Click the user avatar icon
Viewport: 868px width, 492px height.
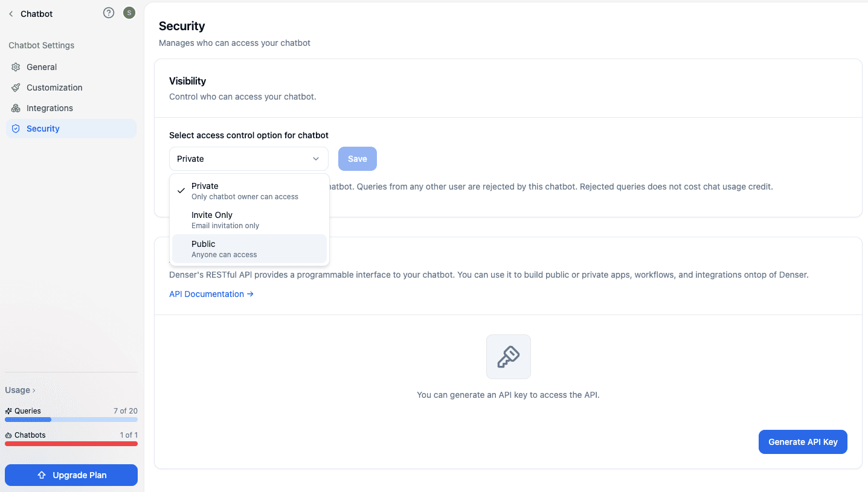tap(129, 12)
